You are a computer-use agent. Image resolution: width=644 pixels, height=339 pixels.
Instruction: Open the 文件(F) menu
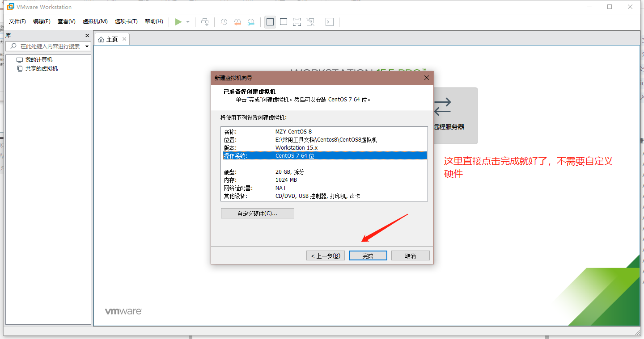point(17,21)
